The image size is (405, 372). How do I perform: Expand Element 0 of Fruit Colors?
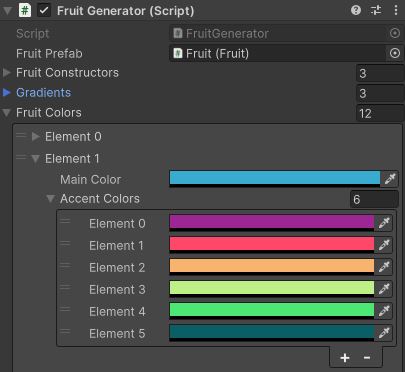[x=36, y=137]
